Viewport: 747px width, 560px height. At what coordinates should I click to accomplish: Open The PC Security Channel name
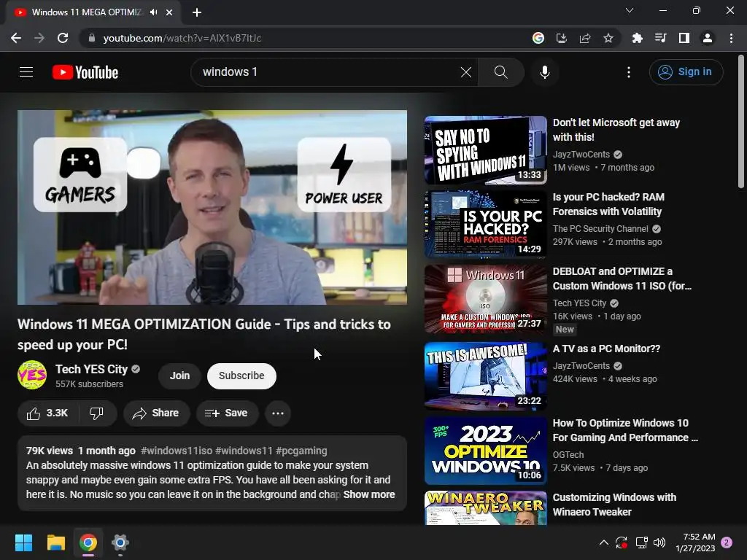(600, 228)
